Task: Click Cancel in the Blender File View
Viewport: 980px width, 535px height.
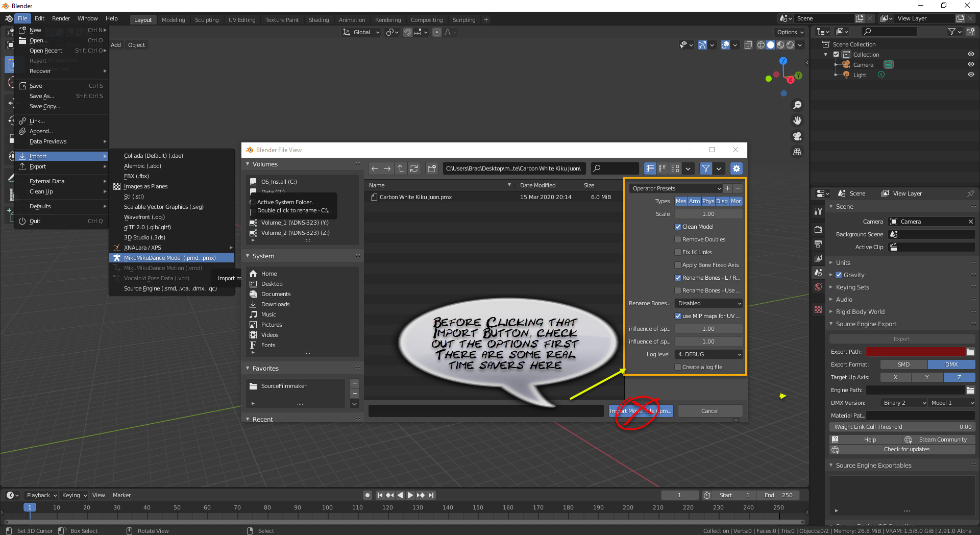Action: click(710, 411)
